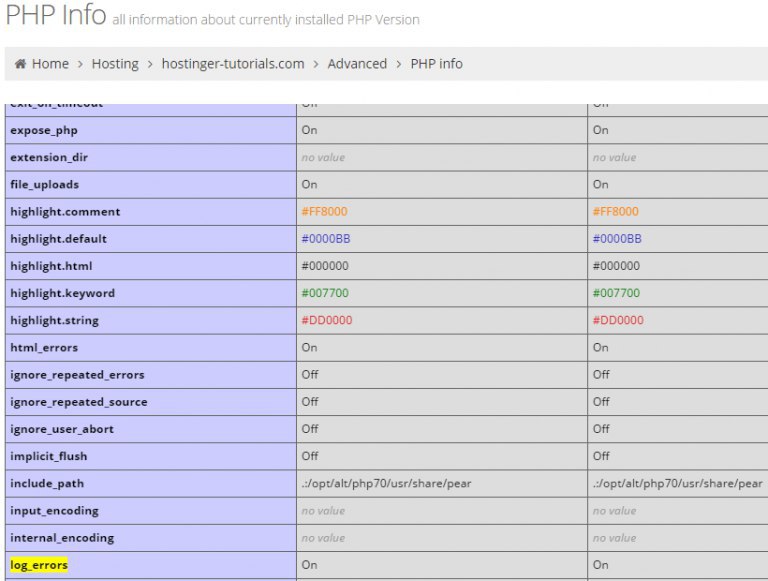Open the Home breadcrumb link

(50, 64)
